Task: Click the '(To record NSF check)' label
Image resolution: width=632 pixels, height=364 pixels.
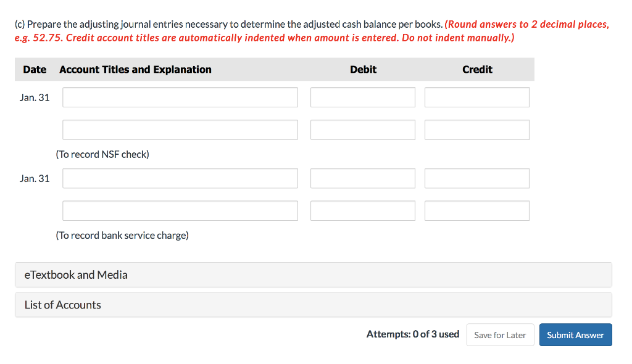Action: tap(103, 154)
